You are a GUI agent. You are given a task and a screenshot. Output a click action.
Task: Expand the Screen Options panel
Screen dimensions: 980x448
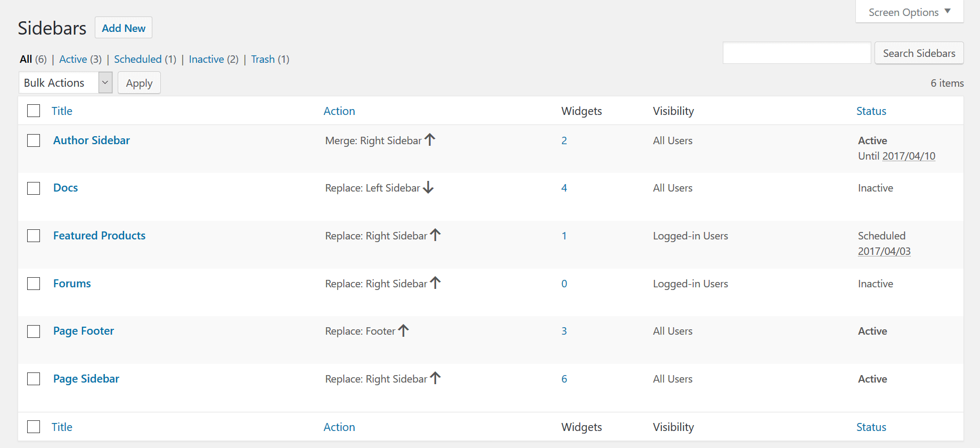tap(909, 12)
